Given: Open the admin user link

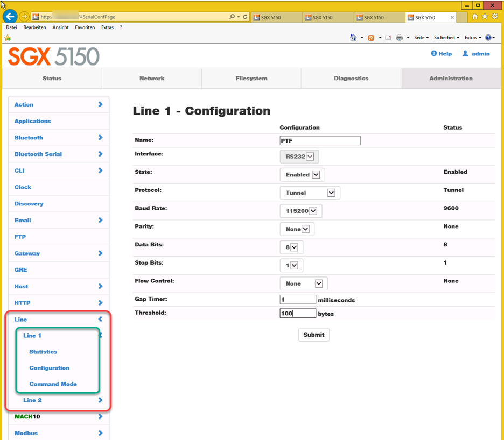Looking at the screenshot, I should (x=476, y=54).
